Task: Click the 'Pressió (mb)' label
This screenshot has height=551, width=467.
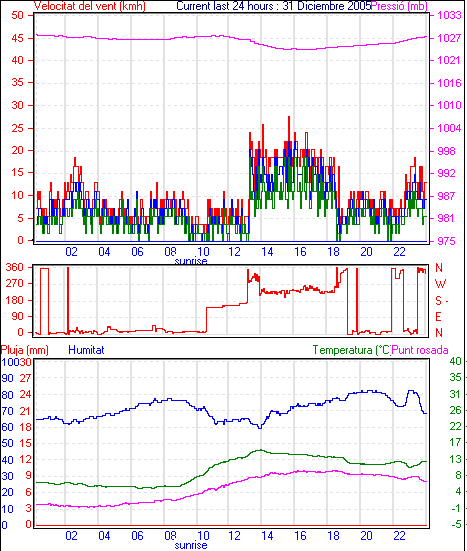Action: [x=399, y=6]
